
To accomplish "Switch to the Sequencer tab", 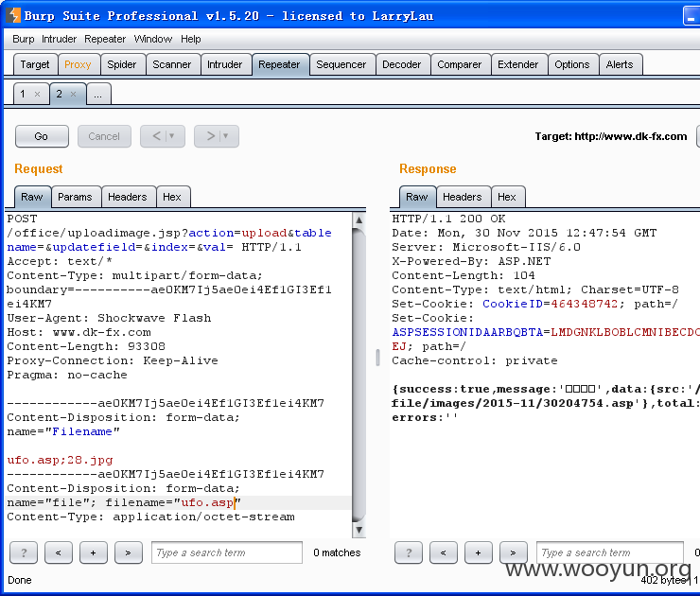I will tap(341, 64).
